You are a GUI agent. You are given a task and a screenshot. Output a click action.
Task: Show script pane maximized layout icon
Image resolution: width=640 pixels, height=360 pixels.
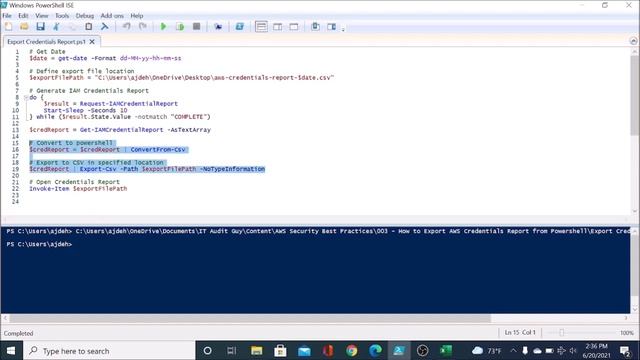click(x=293, y=27)
